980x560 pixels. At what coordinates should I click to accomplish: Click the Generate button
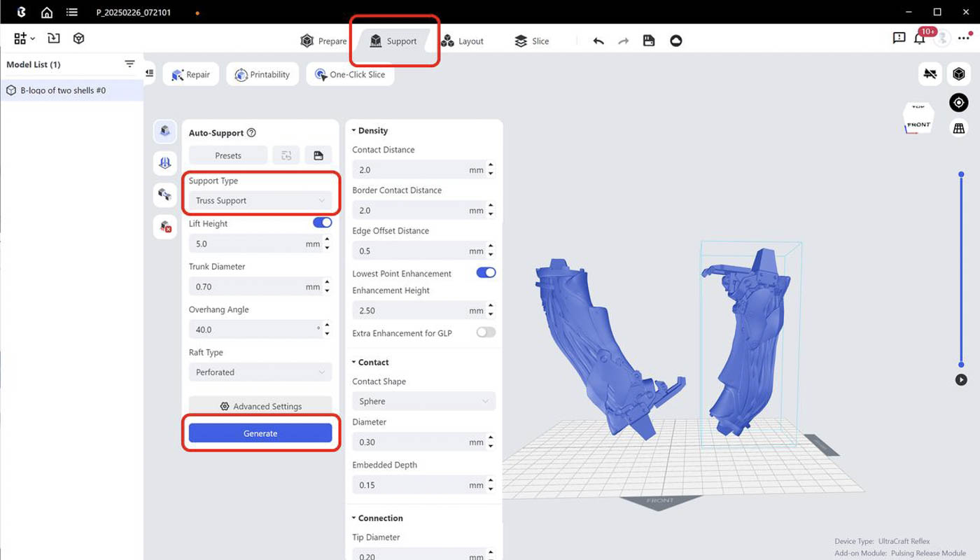pos(260,433)
